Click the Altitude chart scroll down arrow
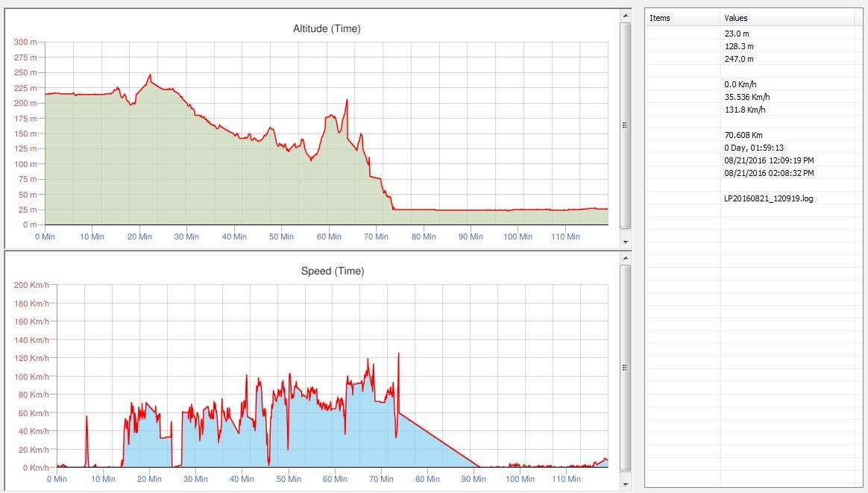 (625, 242)
